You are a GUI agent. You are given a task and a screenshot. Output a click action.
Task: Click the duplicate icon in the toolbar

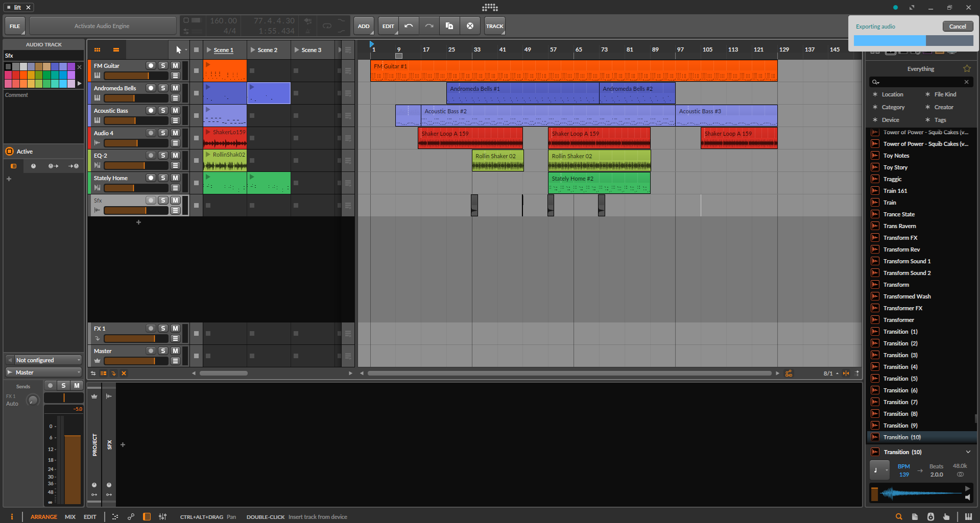(x=449, y=26)
